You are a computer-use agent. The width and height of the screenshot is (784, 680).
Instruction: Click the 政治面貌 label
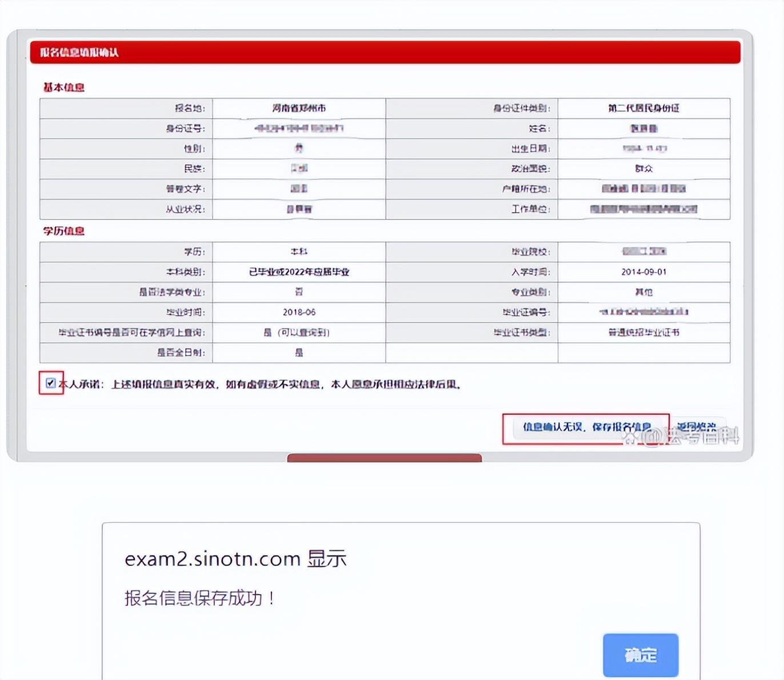pos(531,169)
